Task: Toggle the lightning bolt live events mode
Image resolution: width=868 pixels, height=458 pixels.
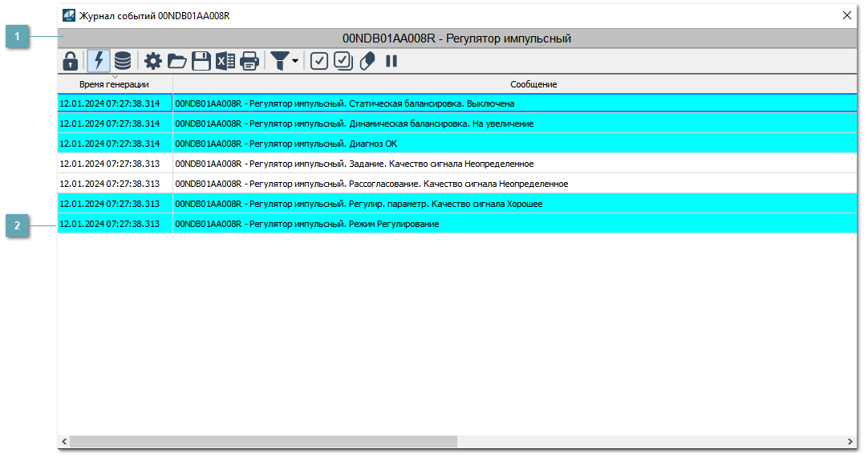Action: pyautogui.click(x=99, y=61)
